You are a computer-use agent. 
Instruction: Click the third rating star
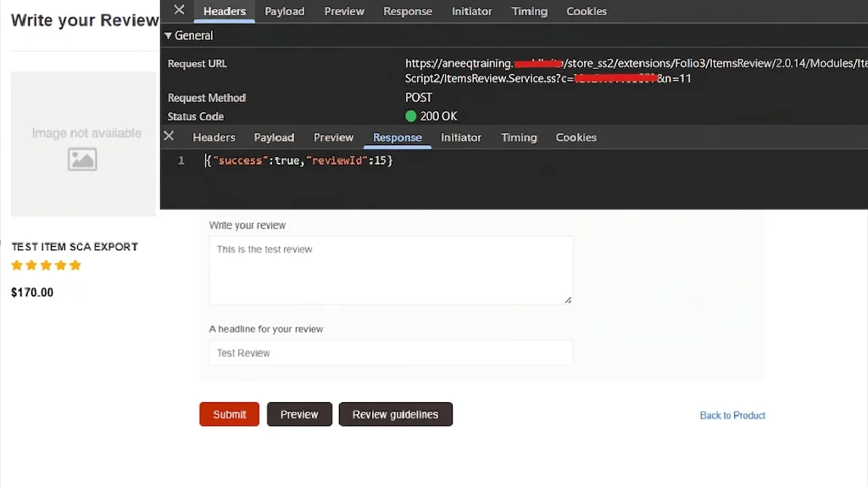[x=46, y=266]
